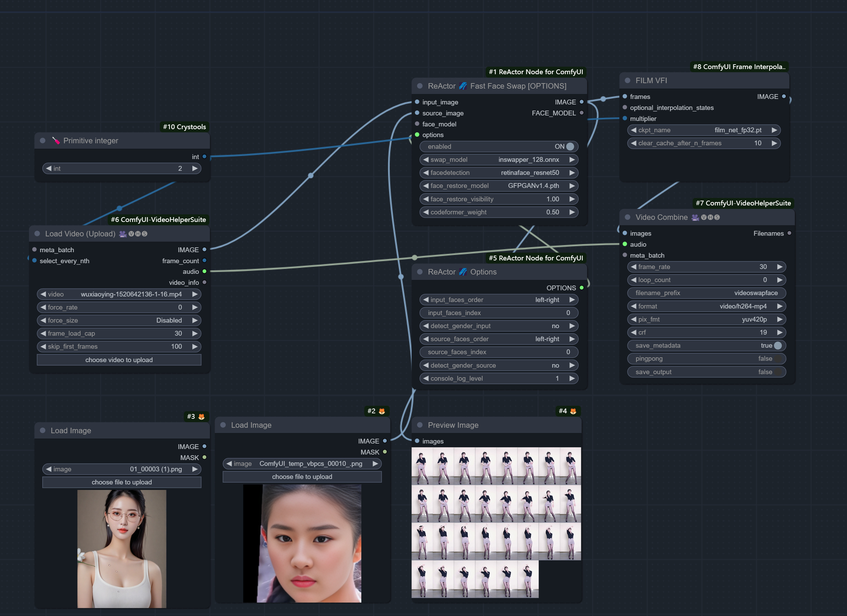847x616 pixels.
Task: Click the fox badge above Load Image node #2
Action: coord(382,411)
